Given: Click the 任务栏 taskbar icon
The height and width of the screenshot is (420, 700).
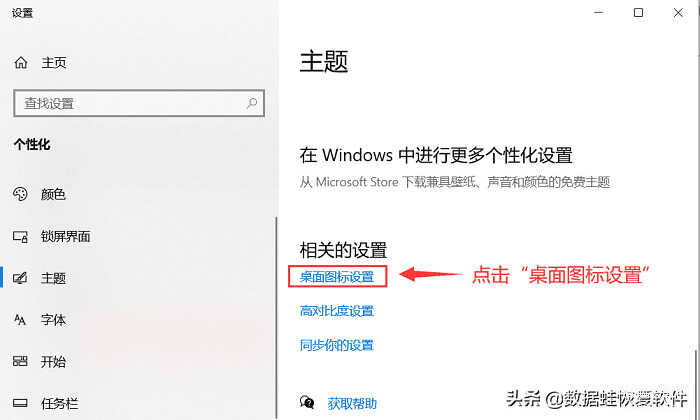Looking at the screenshot, I should tap(20, 403).
